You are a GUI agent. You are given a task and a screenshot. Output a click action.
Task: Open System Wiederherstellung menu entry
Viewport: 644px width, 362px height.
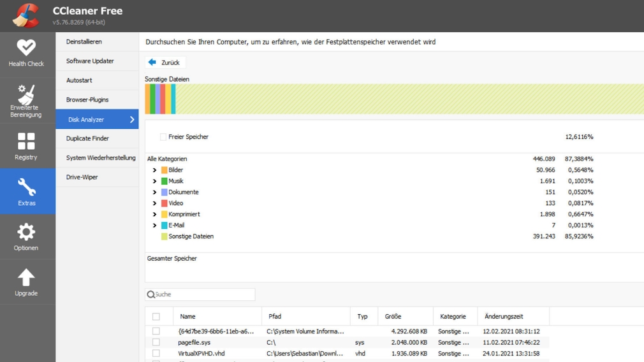(97, 157)
